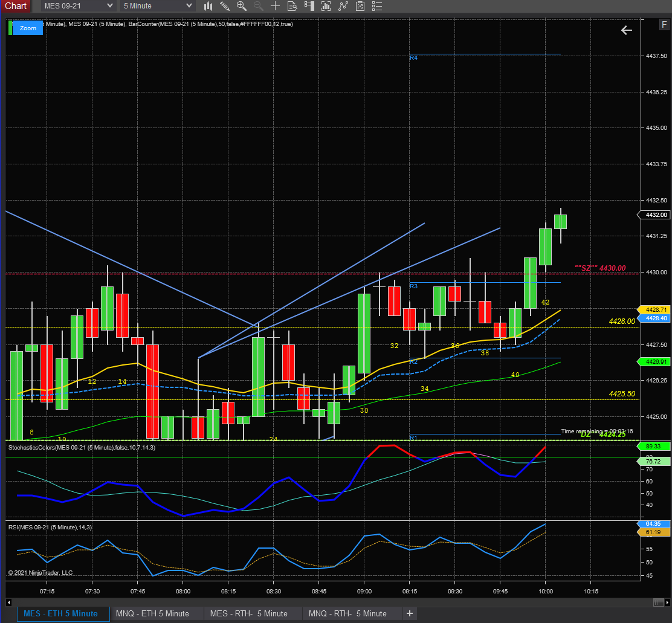The height and width of the screenshot is (623, 672).
Task: Open the MES 09-21 instrument dropdown
Action: pyautogui.click(x=79, y=6)
